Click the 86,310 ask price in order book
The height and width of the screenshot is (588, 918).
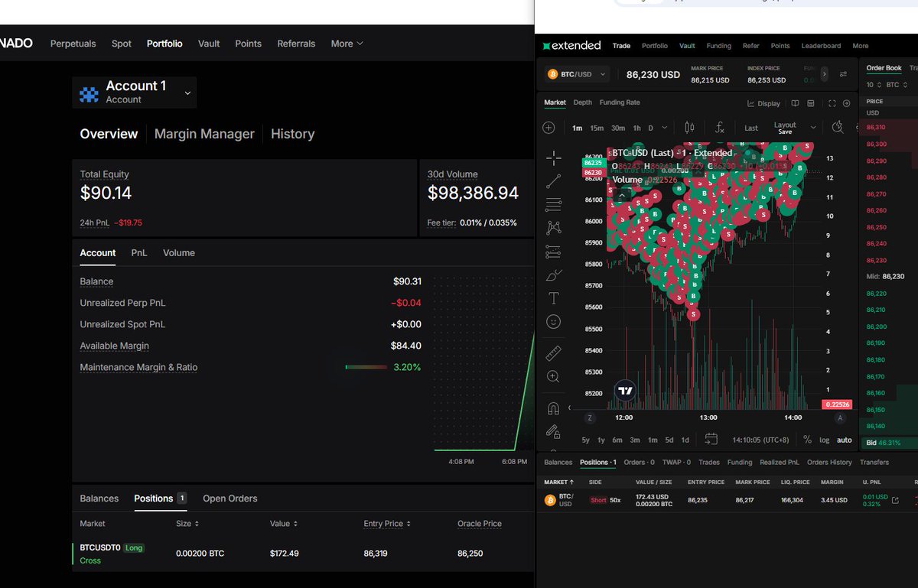pyautogui.click(x=876, y=127)
